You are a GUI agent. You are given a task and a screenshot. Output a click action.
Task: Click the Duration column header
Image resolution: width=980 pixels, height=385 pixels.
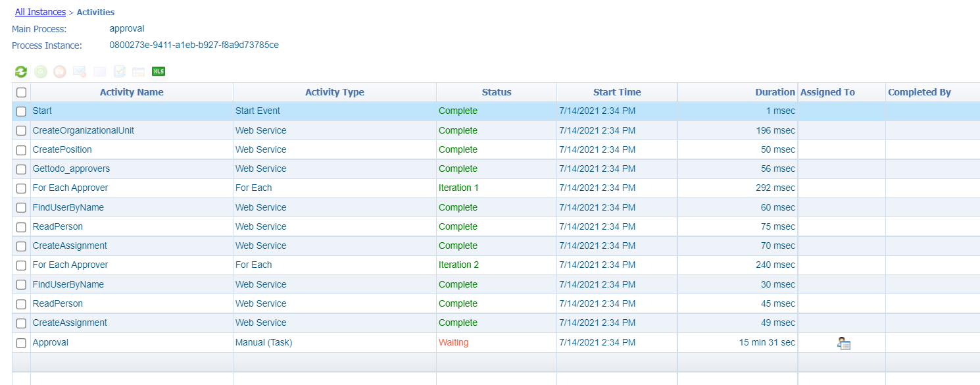click(774, 92)
